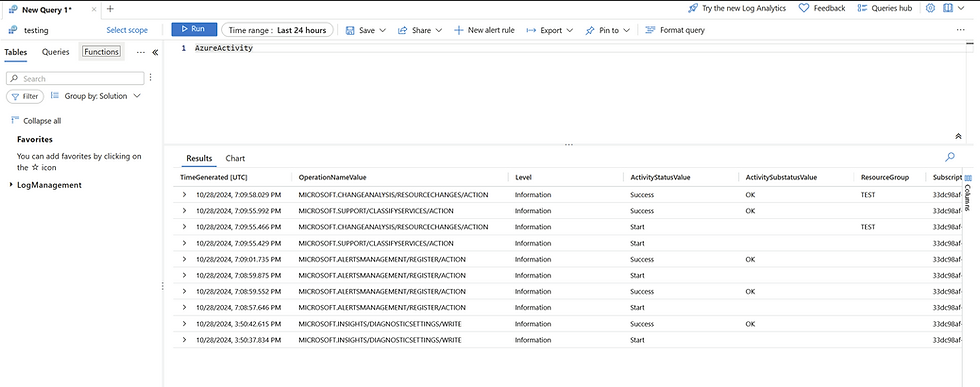Collapse the left sidebar with double chevron
This screenshot has height=387, width=980.
point(156,53)
